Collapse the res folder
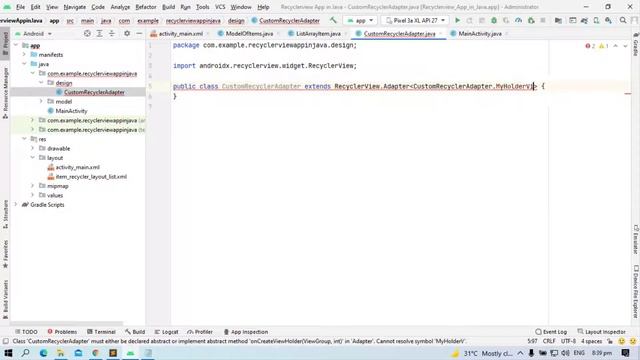Viewport: 640px width, 360px height. [x=24, y=139]
